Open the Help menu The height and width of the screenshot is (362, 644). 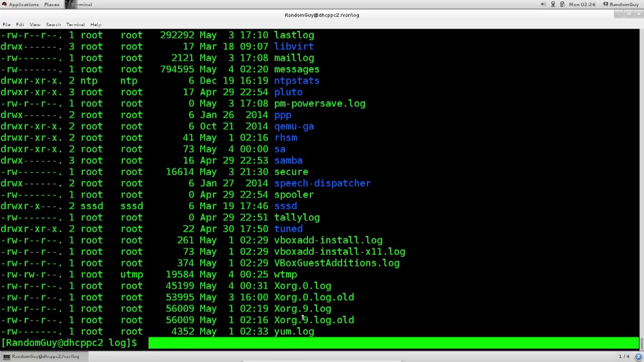tap(96, 25)
